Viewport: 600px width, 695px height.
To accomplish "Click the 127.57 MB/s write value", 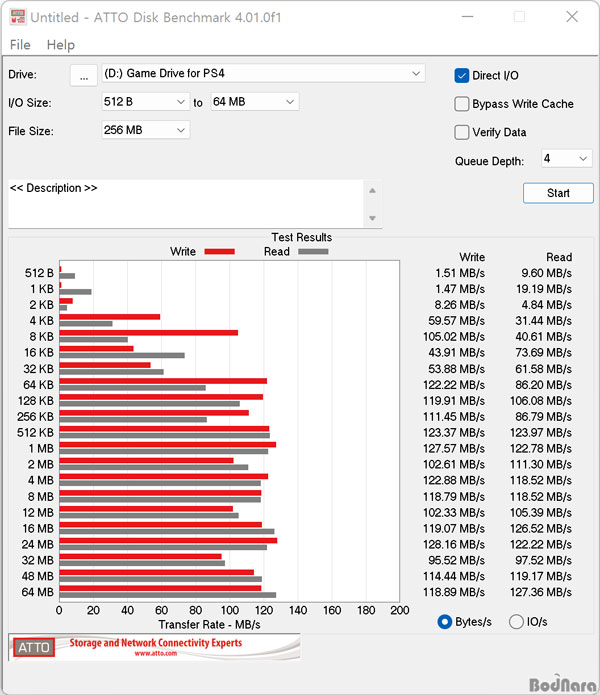I will pos(454,449).
